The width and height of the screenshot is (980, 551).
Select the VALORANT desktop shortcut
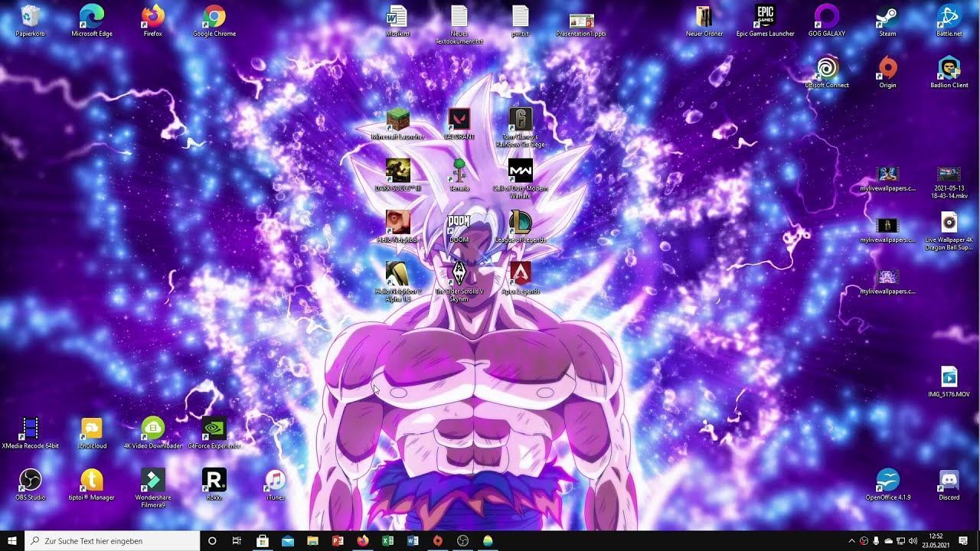(459, 124)
